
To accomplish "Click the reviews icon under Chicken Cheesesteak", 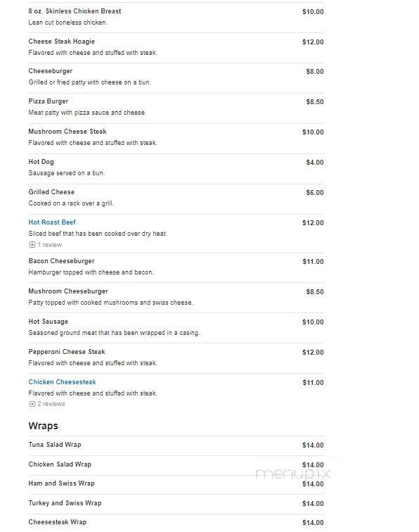I will [32, 404].
